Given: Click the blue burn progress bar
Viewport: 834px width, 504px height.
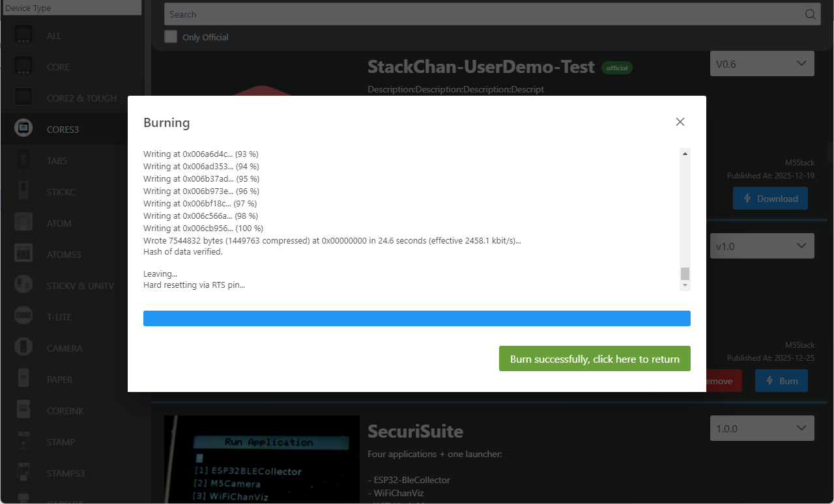Looking at the screenshot, I should click(416, 318).
